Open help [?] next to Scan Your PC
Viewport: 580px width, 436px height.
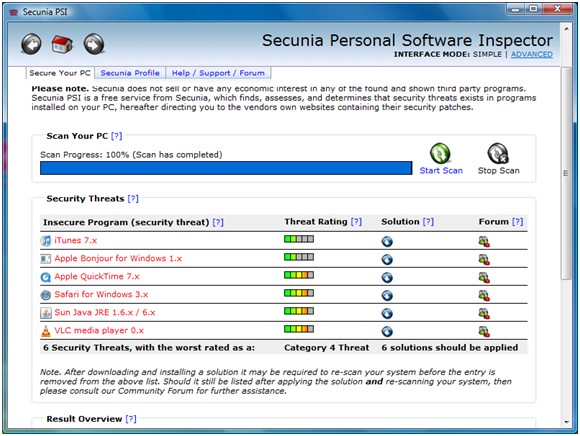click(x=116, y=136)
